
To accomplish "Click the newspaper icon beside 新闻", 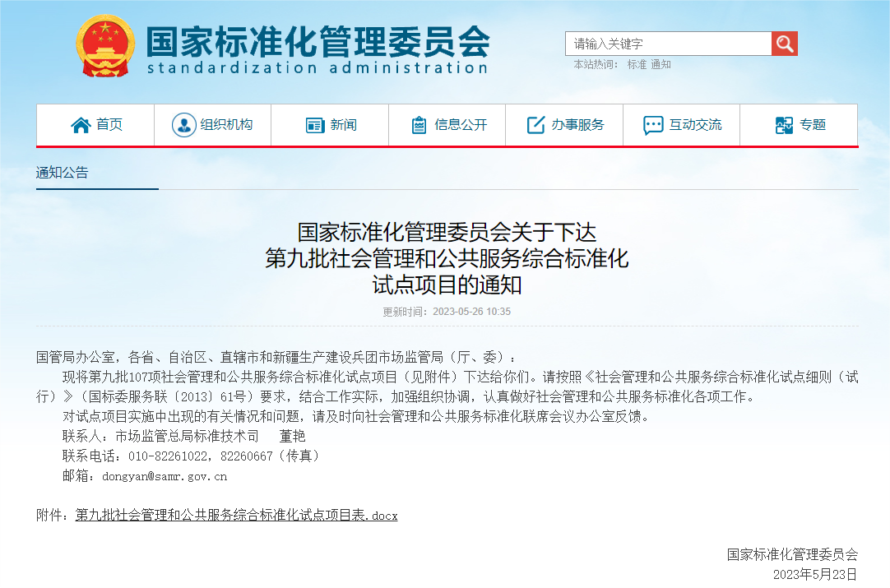I will (x=315, y=125).
